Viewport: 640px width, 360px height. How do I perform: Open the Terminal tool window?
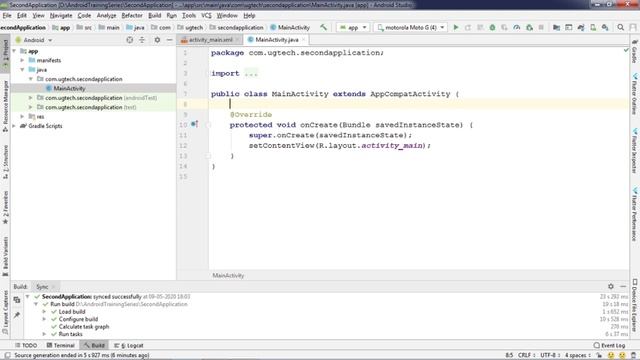pyautogui.click(x=60, y=345)
